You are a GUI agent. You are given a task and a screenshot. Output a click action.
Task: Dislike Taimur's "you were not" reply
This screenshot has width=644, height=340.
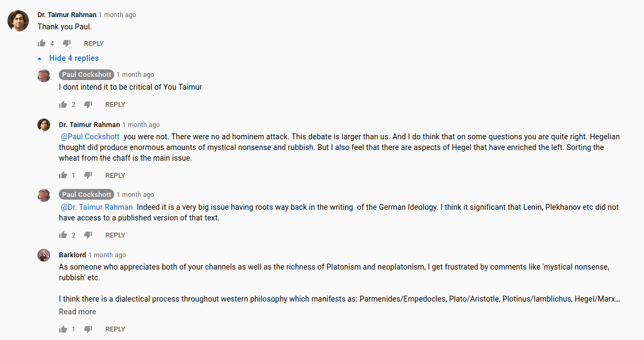pyautogui.click(x=88, y=176)
